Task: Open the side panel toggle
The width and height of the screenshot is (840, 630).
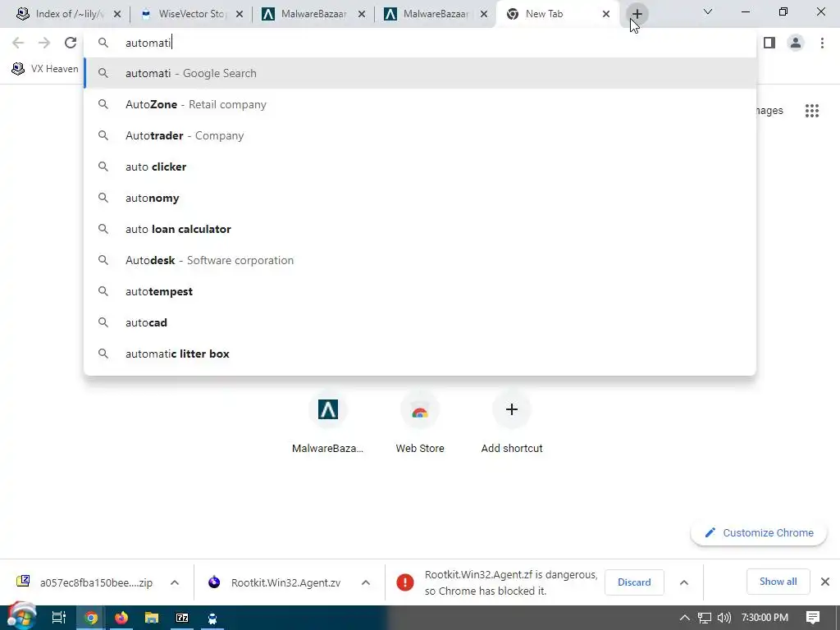Action: [x=769, y=43]
